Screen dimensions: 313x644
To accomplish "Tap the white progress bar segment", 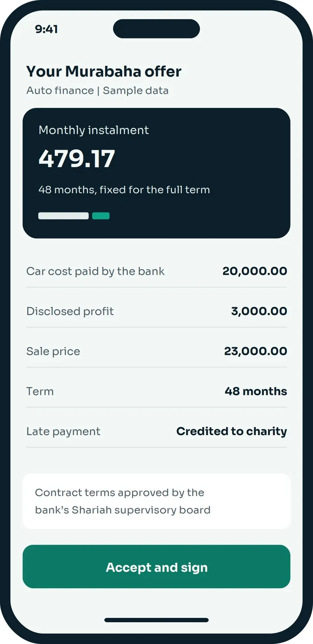I will [x=63, y=216].
